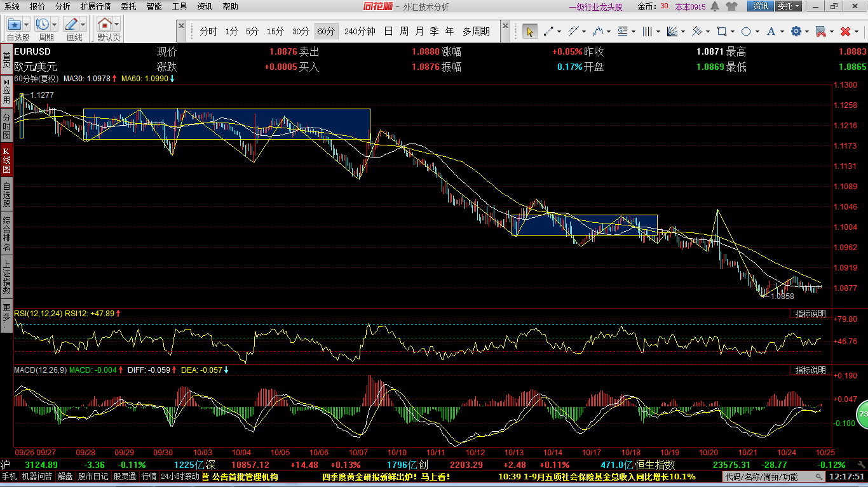Open the 分析 menu

63,6
